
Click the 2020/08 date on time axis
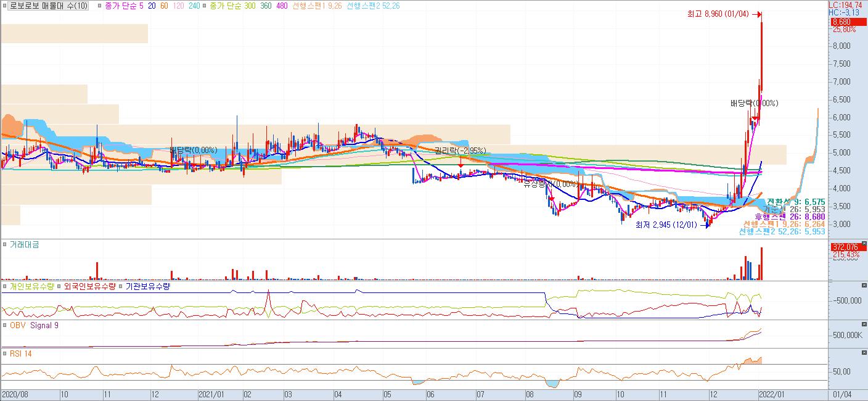pyautogui.click(x=15, y=394)
